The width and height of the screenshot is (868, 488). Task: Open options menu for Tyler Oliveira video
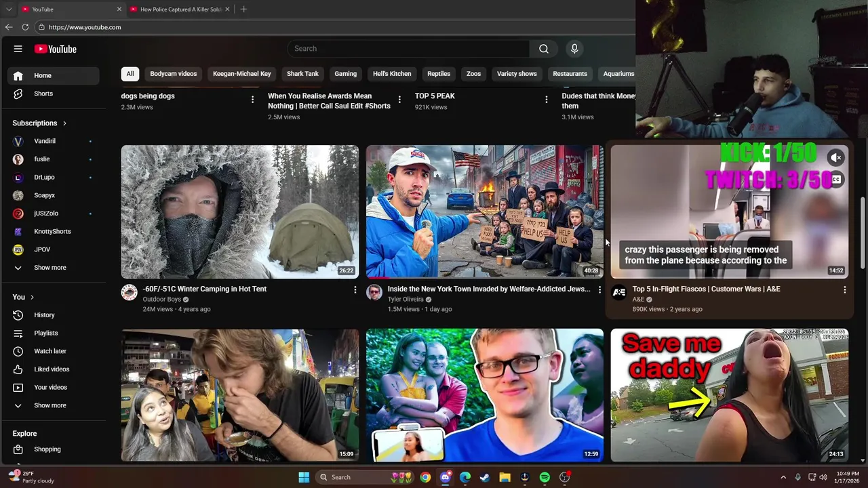(599, 290)
